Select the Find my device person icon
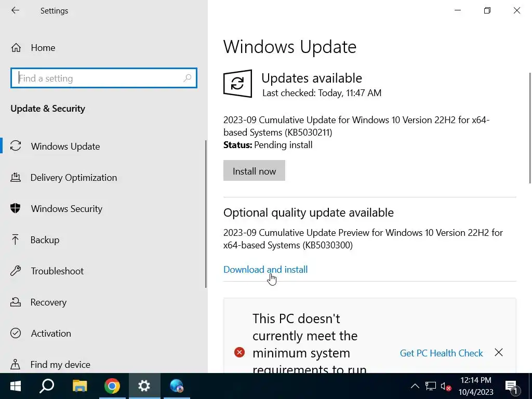Image resolution: width=532 pixels, height=399 pixels. (15, 364)
